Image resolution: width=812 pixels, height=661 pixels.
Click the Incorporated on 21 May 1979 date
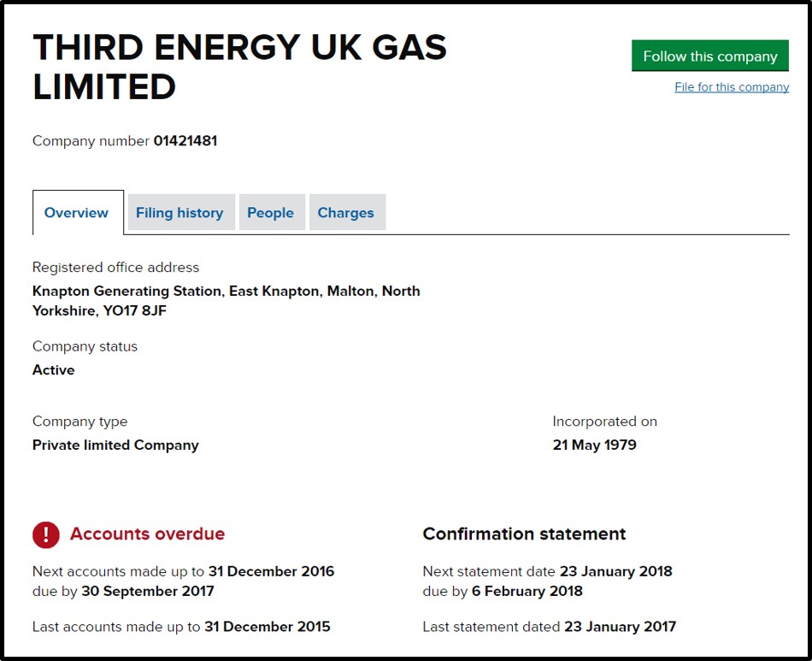[x=595, y=445]
